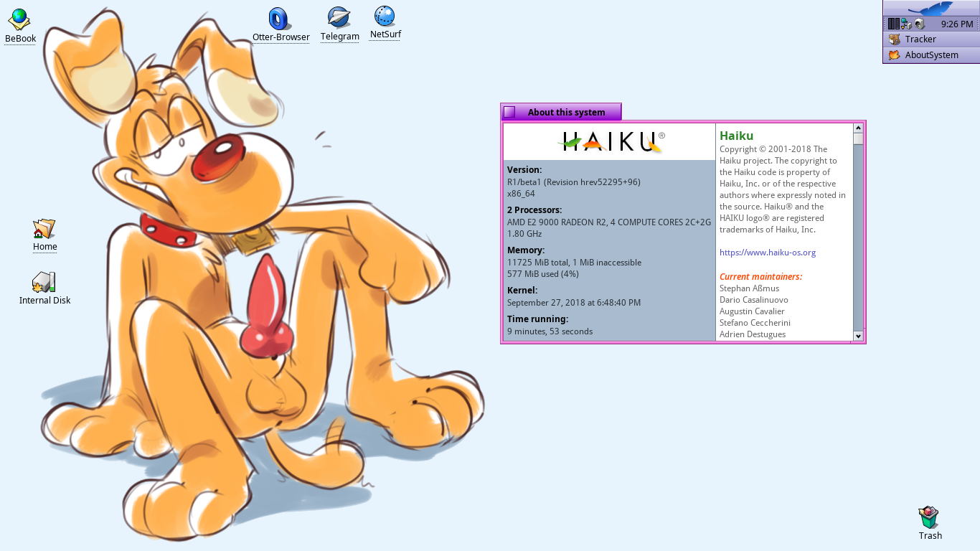
Task: Open the Deskbar blue leaf menu
Action: point(930,9)
